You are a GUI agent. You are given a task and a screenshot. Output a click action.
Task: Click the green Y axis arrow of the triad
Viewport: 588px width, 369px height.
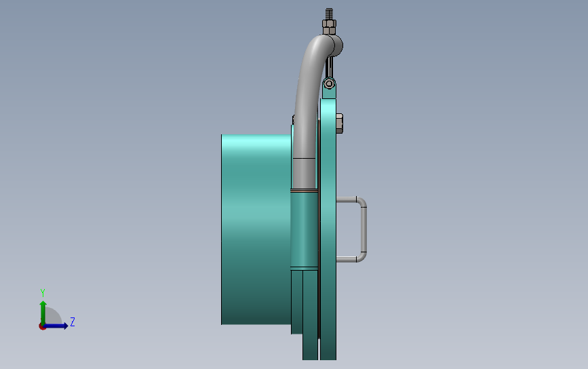click(43, 311)
